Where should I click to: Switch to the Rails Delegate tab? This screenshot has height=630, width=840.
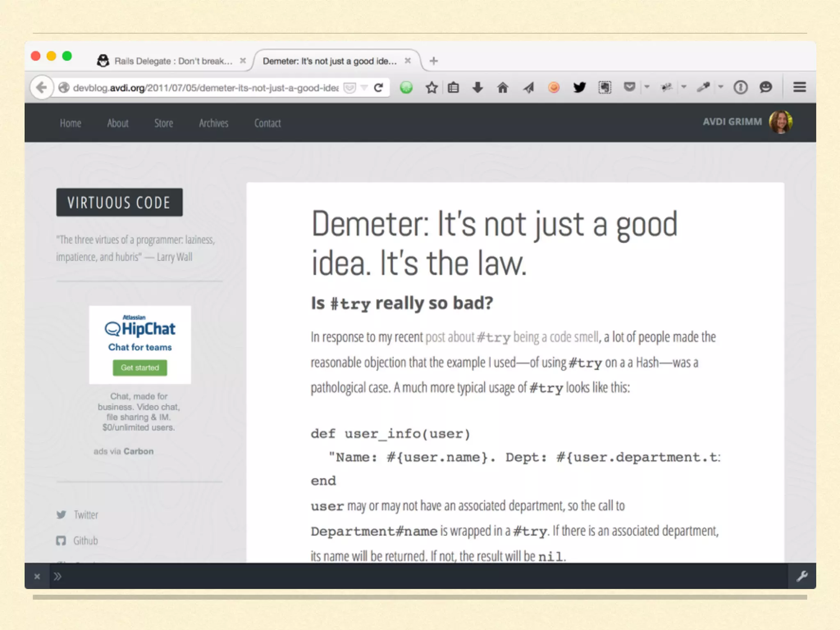click(x=172, y=61)
